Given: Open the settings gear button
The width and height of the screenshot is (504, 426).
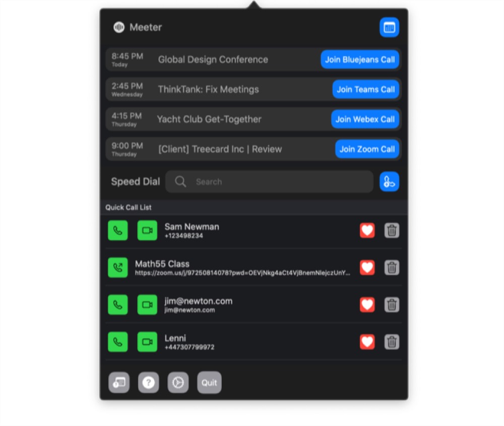Looking at the screenshot, I should 178,383.
